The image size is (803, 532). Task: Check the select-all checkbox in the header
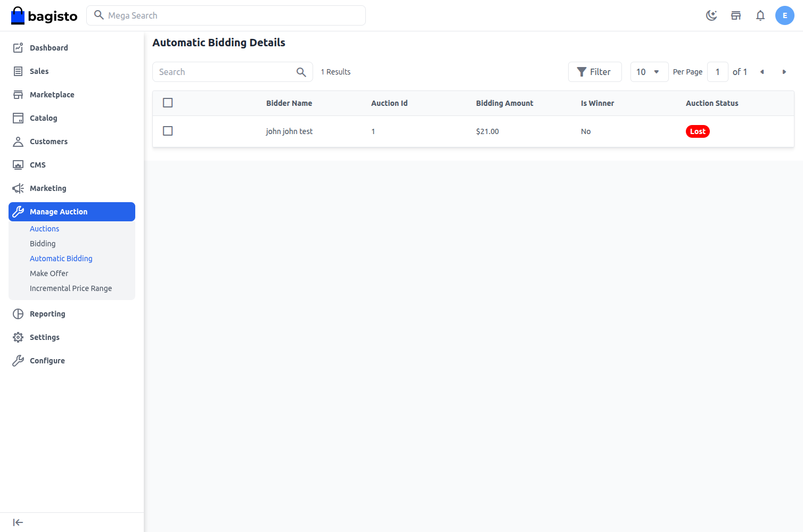(x=168, y=102)
